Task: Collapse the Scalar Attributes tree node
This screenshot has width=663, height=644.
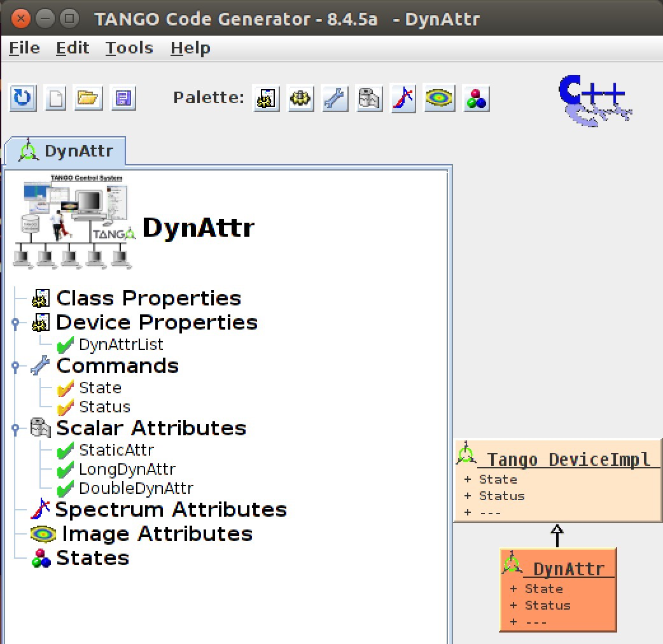Action: click(x=16, y=428)
